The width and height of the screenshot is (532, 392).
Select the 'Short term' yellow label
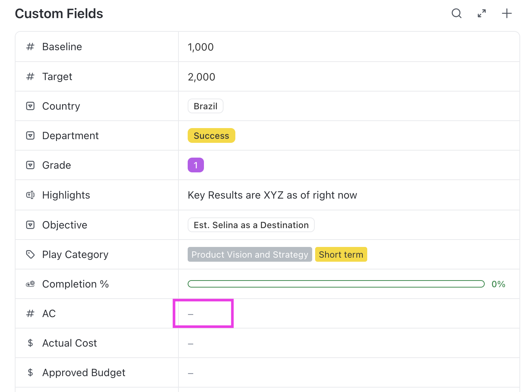[341, 255]
